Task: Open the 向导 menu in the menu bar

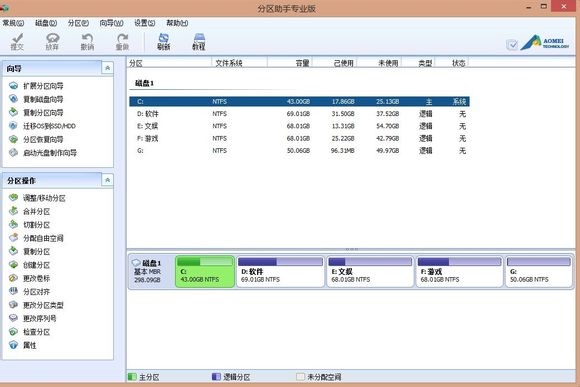Action: click(x=111, y=23)
